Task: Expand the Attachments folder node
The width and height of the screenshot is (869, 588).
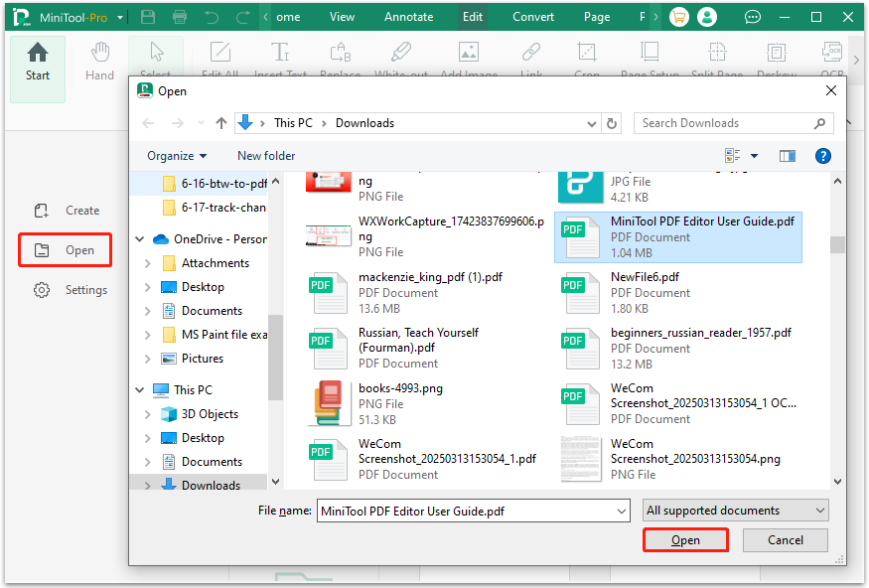Action: [x=147, y=263]
